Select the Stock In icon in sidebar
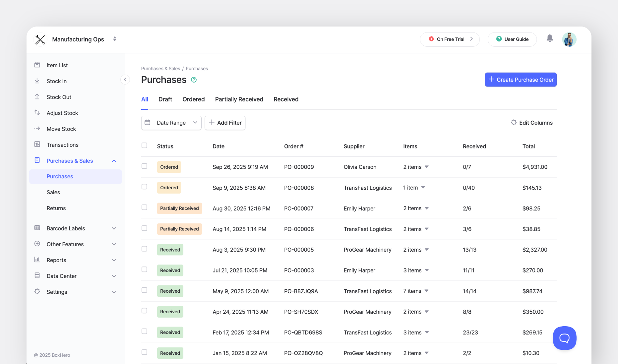The width and height of the screenshot is (618, 364). [x=37, y=81]
